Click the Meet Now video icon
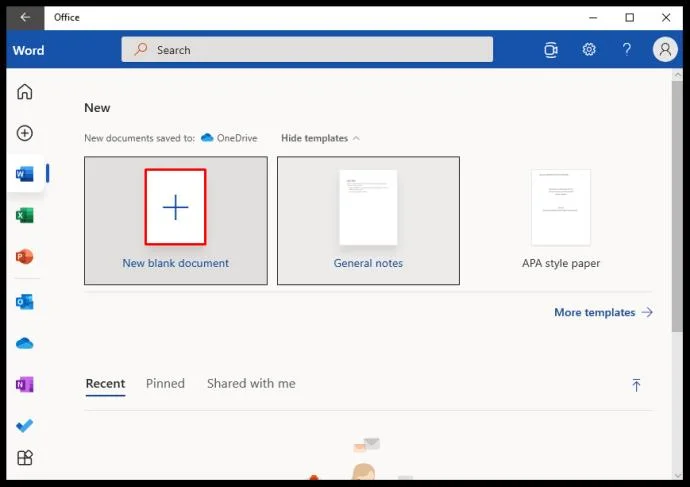The height and width of the screenshot is (487, 690). (551, 50)
